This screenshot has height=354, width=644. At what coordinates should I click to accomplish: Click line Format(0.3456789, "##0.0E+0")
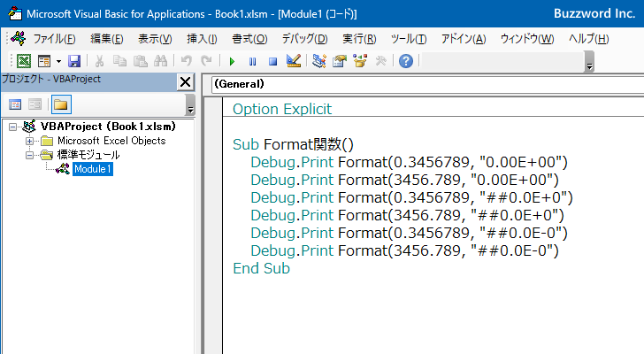click(x=412, y=197)
